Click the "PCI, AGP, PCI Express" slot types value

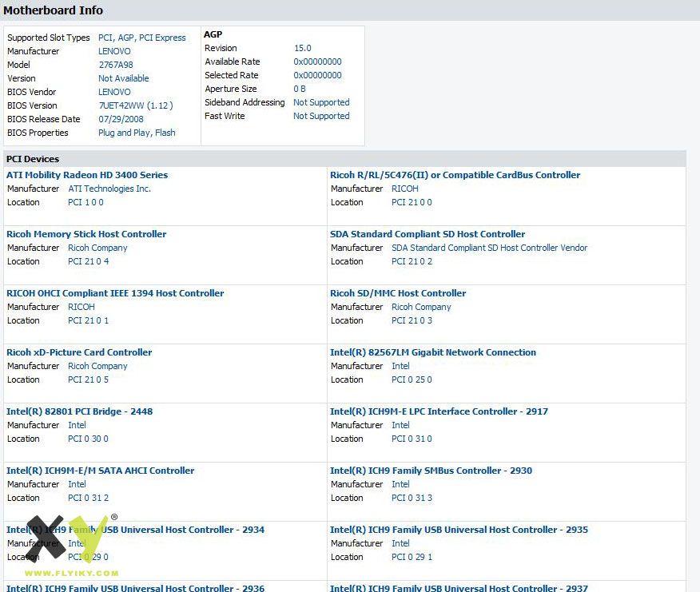coord(142,38)
